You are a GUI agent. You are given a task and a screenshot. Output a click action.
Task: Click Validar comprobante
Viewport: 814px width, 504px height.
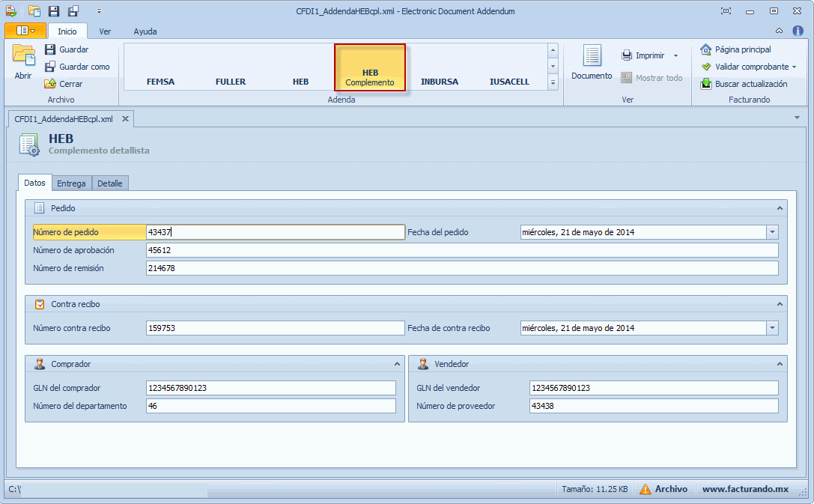[x=745, y=67]
